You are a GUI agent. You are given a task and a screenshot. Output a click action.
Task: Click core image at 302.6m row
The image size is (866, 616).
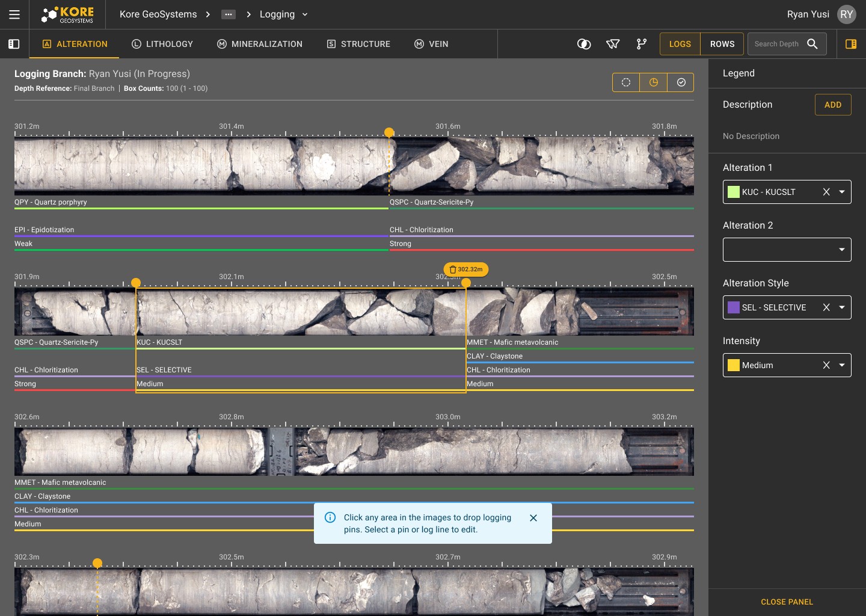tap(354, 451)
